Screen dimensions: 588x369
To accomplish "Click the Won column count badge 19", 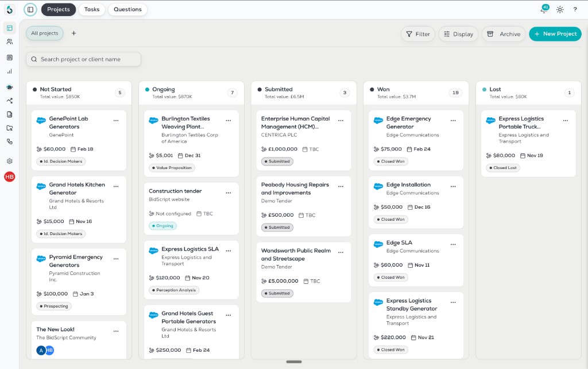I will pos(455,93).
